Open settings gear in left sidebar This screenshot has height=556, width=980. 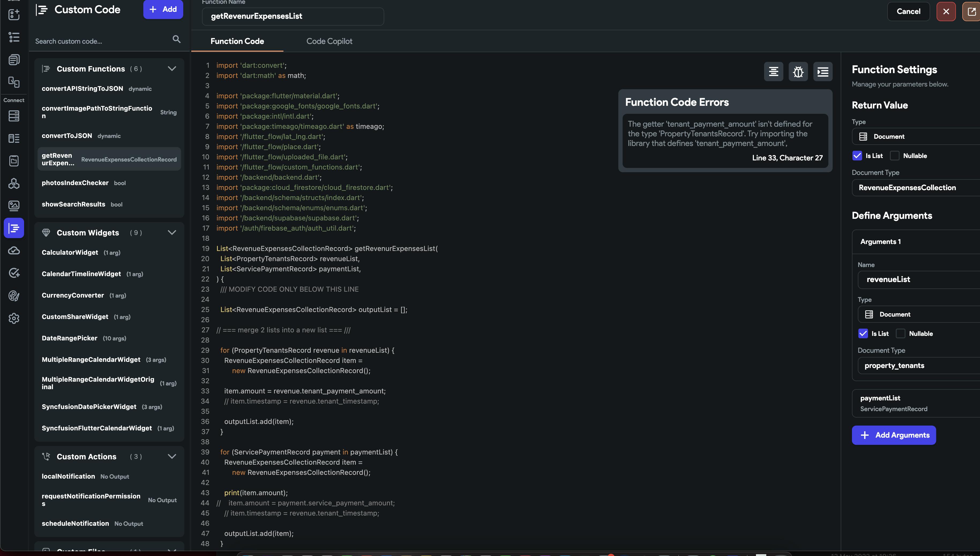(14, 318)
